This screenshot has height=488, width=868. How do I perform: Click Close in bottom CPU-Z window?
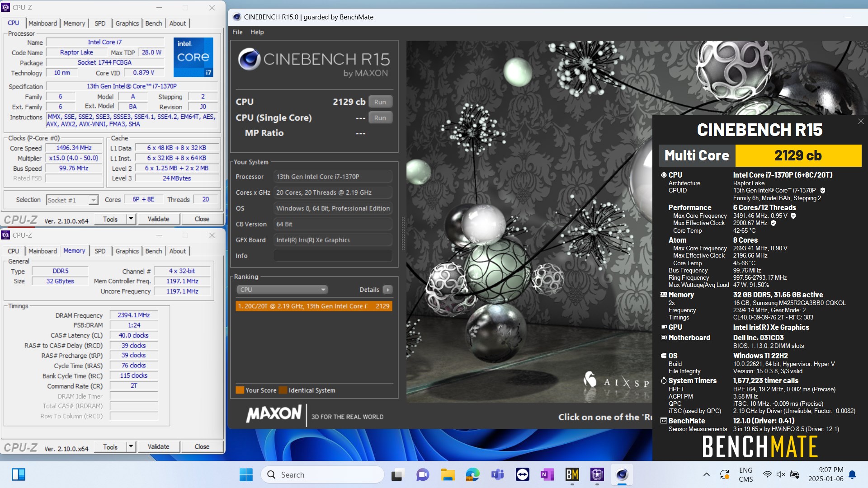[x=202, y=447]
